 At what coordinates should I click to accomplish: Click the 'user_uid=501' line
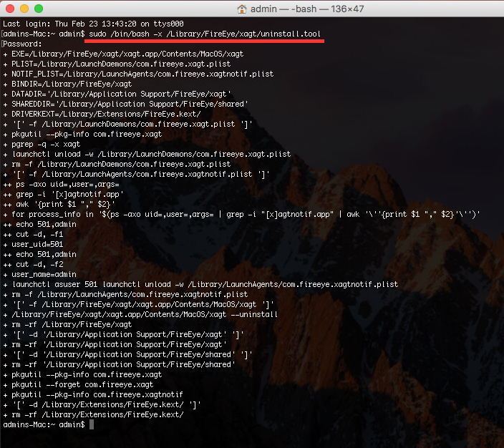coord(34,244)
